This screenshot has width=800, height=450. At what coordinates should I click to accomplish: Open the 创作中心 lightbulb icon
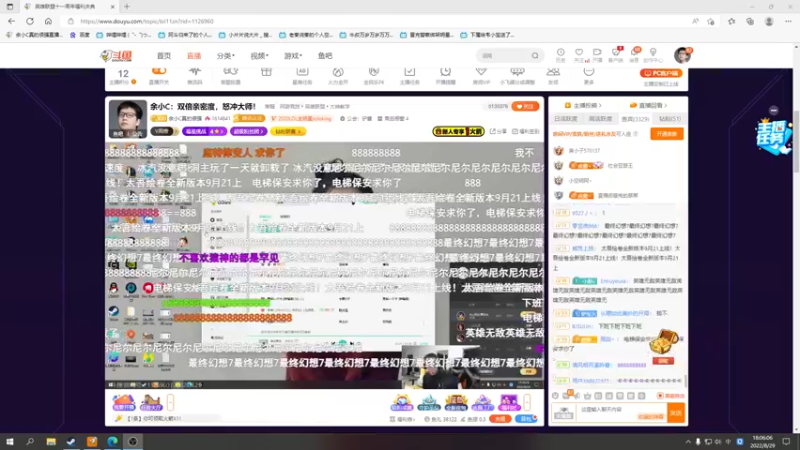(653, 55)
